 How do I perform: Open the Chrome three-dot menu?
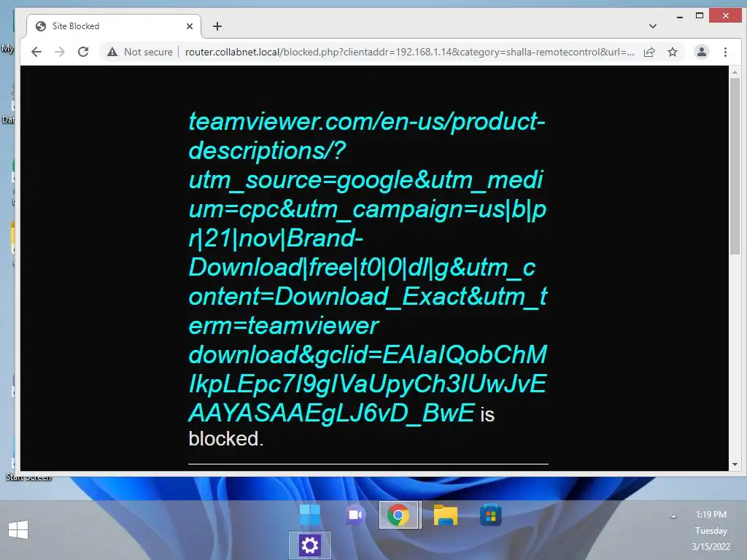[x=725, y=52]
